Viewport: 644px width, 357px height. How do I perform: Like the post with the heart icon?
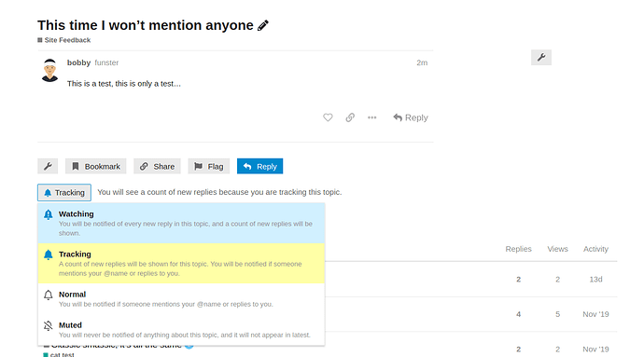(x=328, y=117)
